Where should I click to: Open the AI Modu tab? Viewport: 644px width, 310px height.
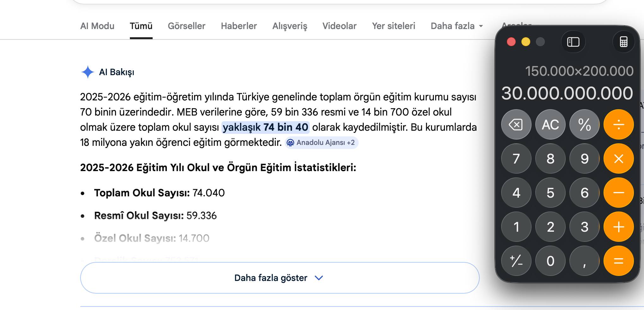point(97,26)
